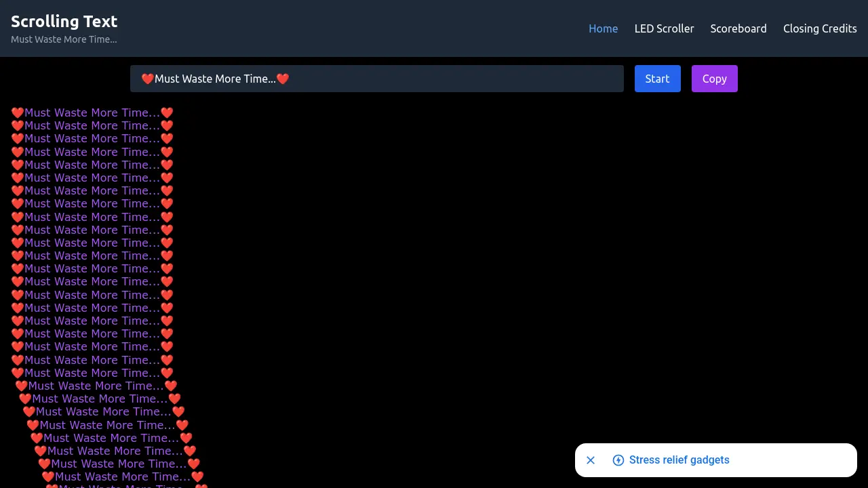The height and width of the screenshot is (488, 868).
Task: Open the Home nav link
Action: click(603, 28)
